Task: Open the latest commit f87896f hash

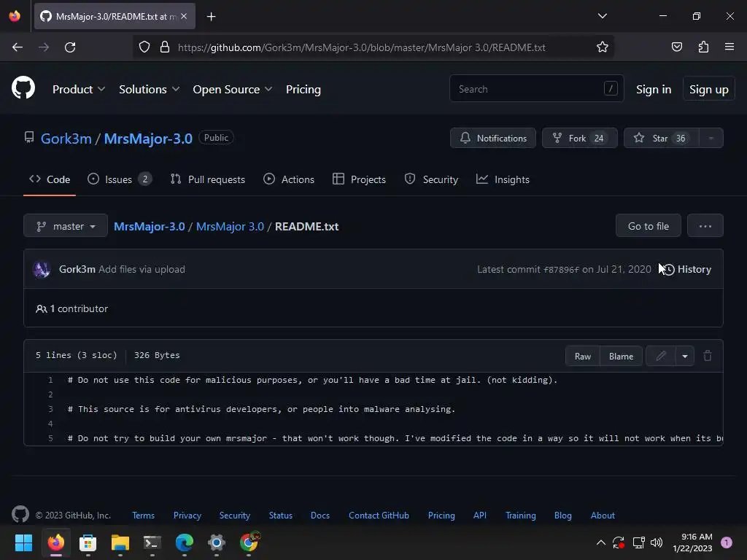Action: (561, 270)
